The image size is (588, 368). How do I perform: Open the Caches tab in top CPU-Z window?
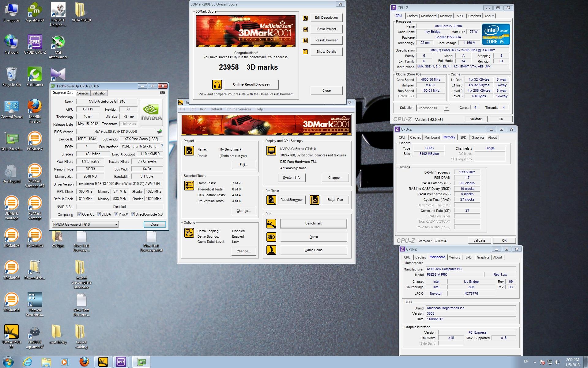click(x=412, y=16)
